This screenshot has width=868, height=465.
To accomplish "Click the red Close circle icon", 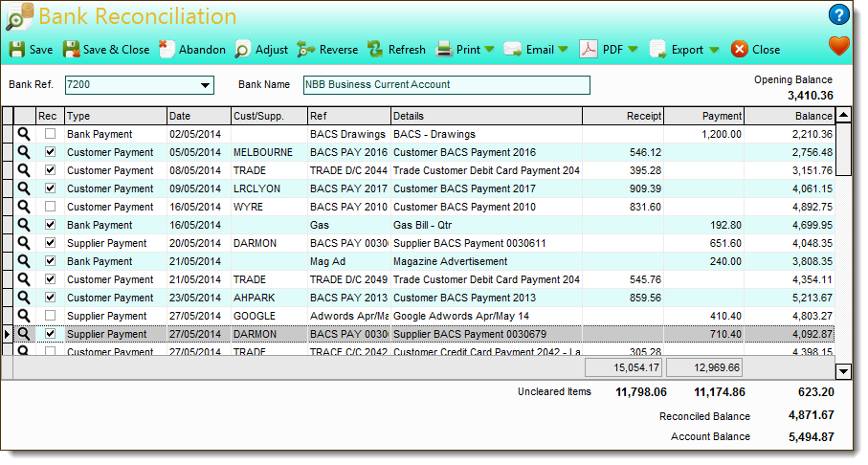I will click(x=739, y=49).
